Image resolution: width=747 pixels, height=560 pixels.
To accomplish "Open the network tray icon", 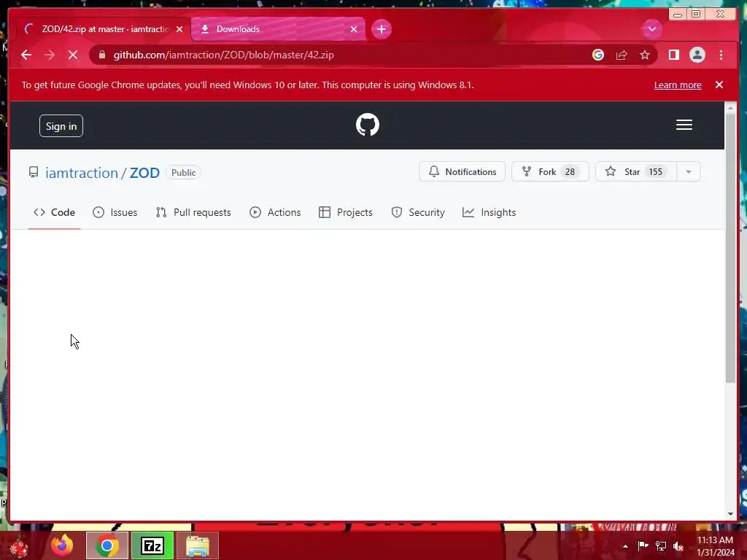I will (x=661, y=545).
